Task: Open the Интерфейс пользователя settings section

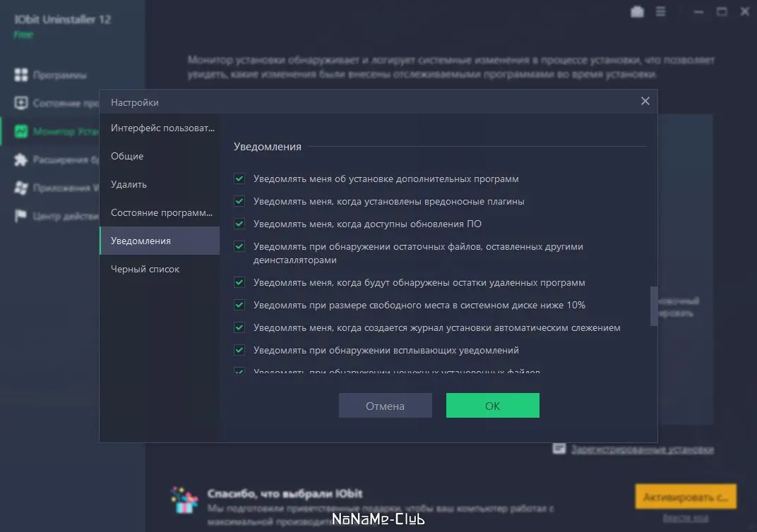Action: pos(160,128)
